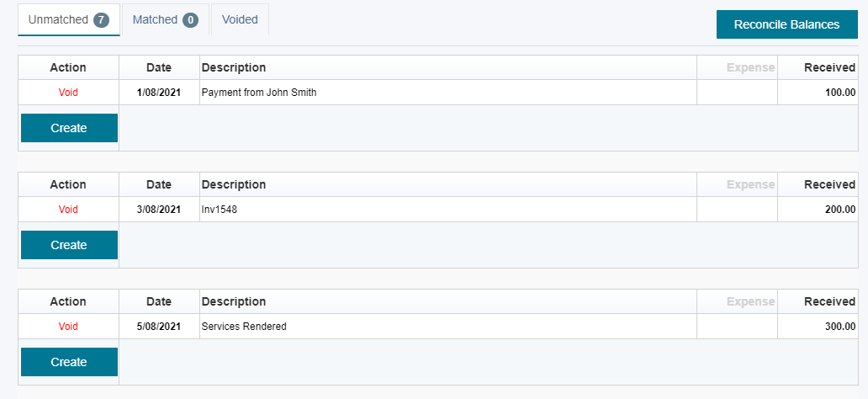Create entry for John Smith payment
868x399 pixels.
[x=69, y=128]
